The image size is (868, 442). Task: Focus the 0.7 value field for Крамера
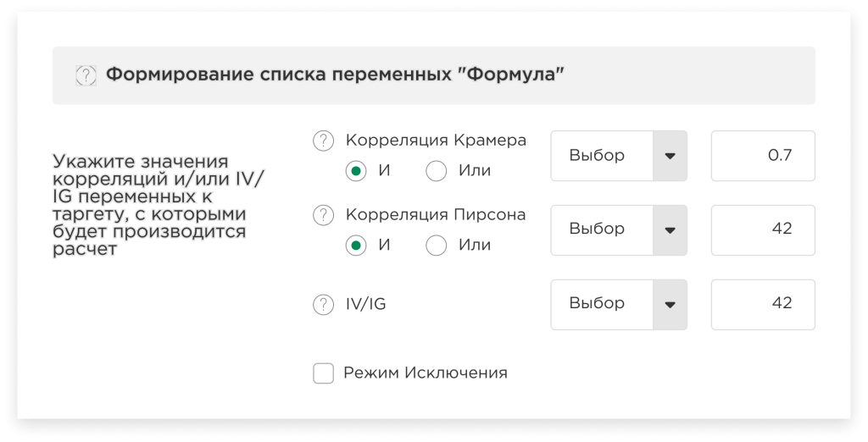(x=763, y=156)
